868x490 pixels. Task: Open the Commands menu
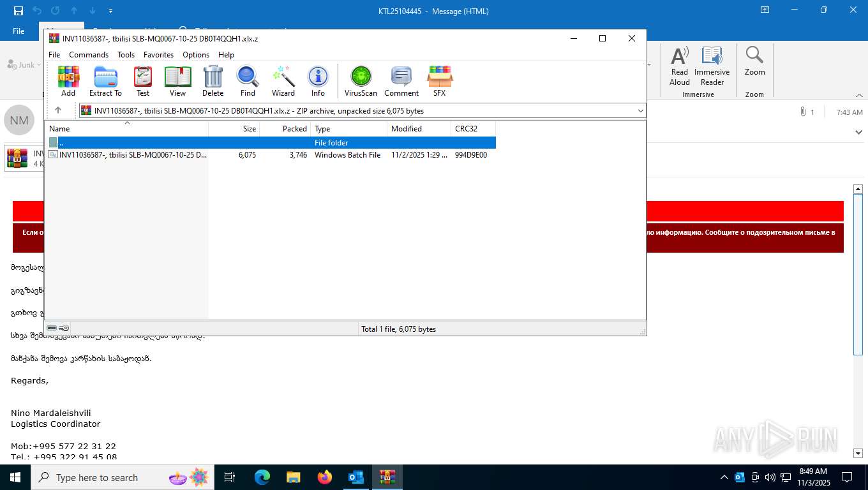click(x=89, y=55)
